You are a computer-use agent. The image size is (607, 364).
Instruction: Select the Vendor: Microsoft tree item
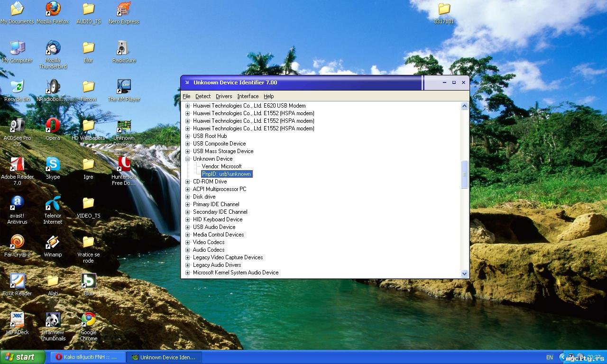(221, 166)
